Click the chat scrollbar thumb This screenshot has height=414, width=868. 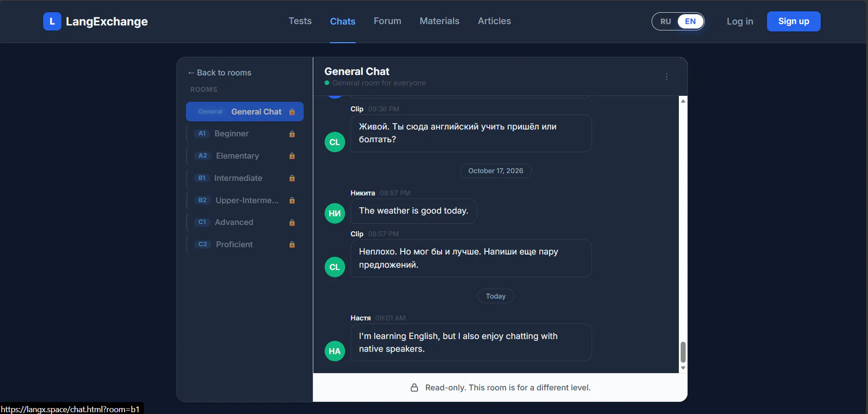point(683,352)
